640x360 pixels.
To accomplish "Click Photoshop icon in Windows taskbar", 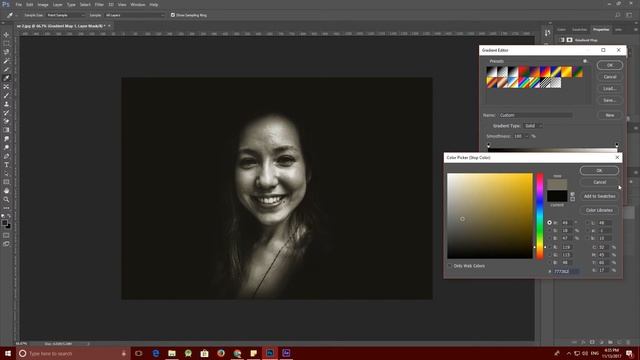I will coord(270,353).
